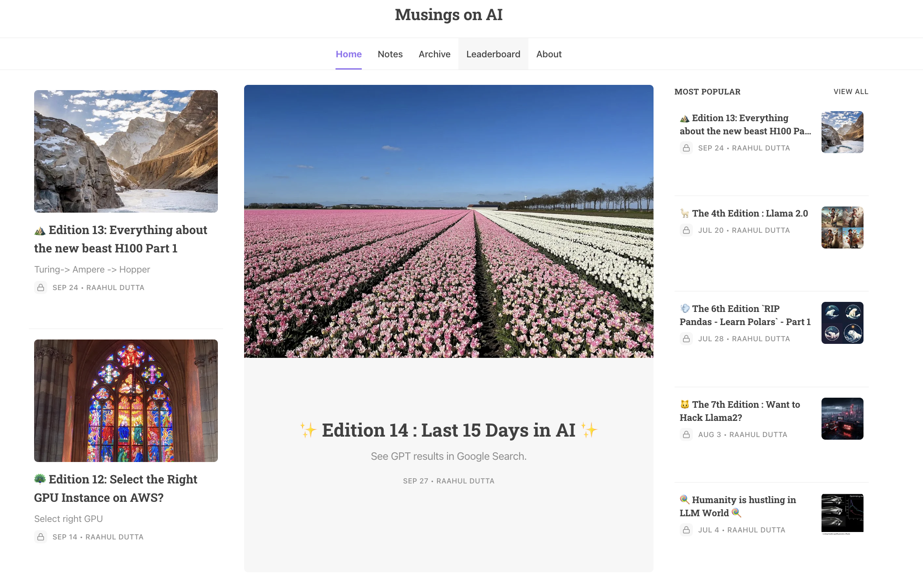Screen dimensions: 923x588
Task: Click View All in Most Popular
Action: 850,91
